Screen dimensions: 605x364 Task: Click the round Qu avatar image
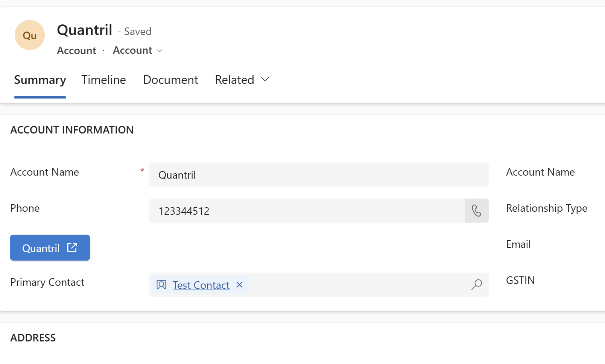coord(30,35)
